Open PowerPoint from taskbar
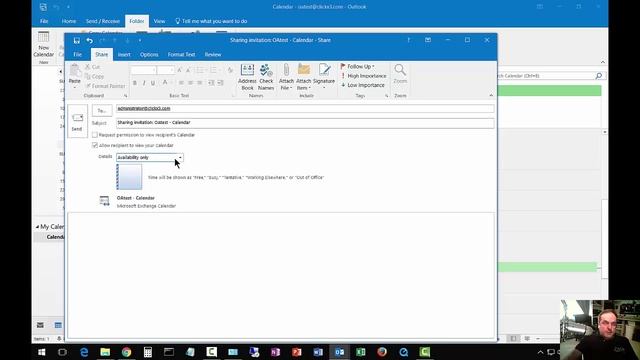Screen dimensions: 640x360 [297, 352]
